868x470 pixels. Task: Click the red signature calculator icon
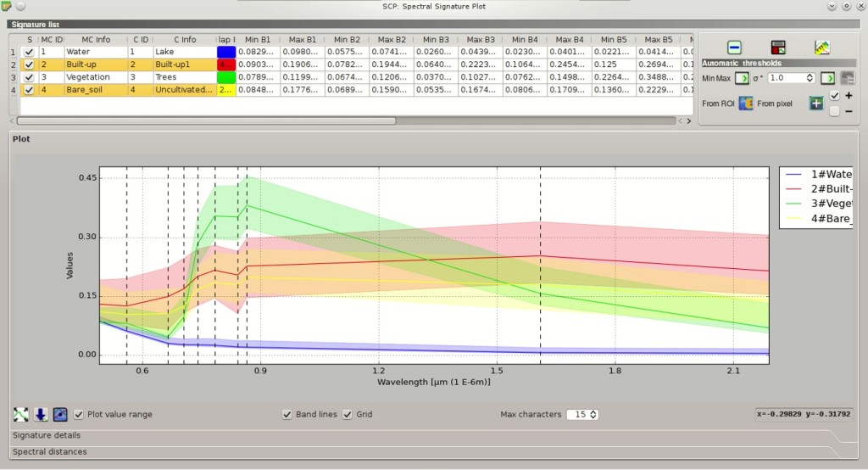point(778,48)
